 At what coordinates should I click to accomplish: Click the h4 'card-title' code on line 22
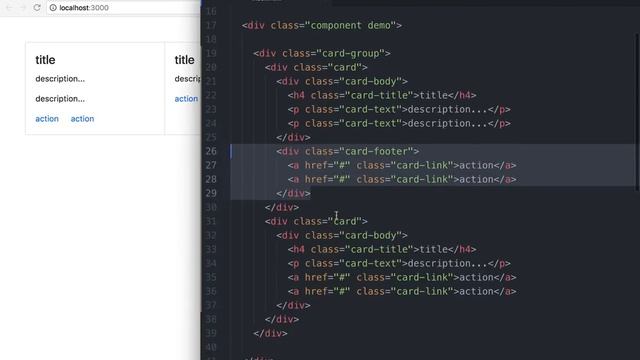382,96
